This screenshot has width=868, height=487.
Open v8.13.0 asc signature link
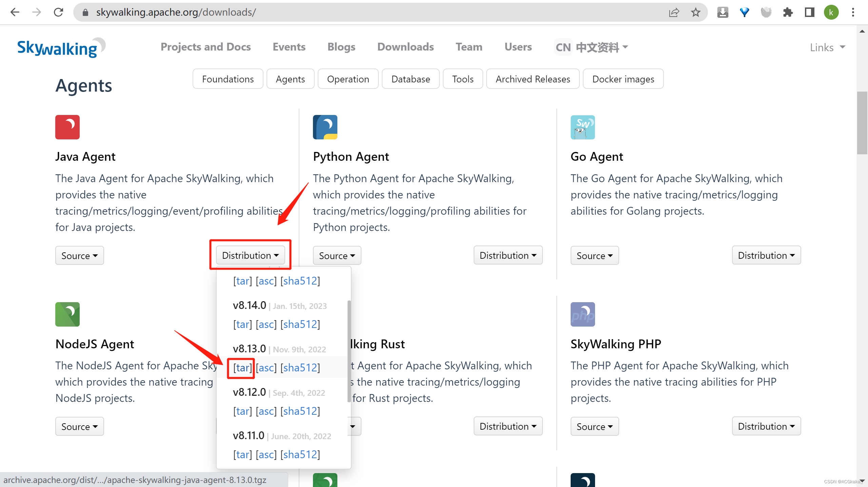click(266, 368)
